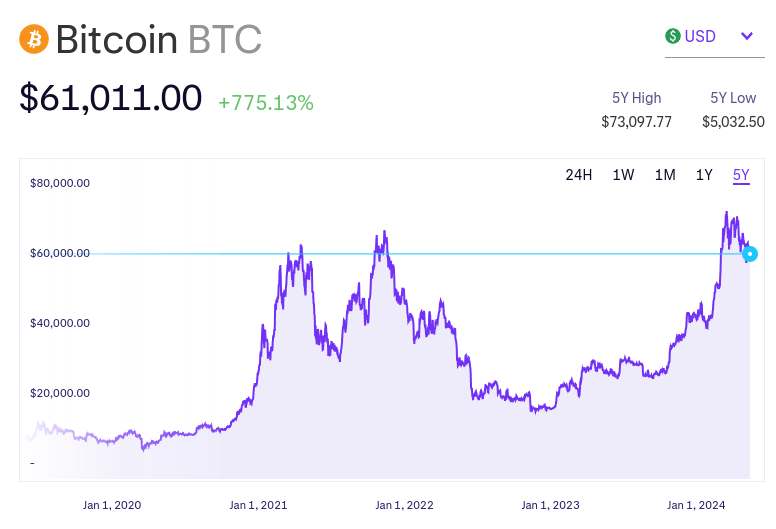
Task: Click the Bitcoin BTC title
Action: (159, 39)
